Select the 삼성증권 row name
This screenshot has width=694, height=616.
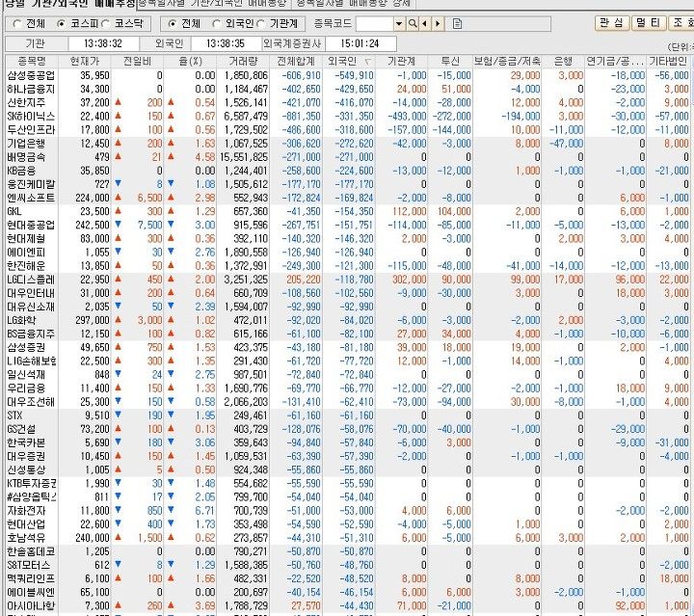[26, 348]
